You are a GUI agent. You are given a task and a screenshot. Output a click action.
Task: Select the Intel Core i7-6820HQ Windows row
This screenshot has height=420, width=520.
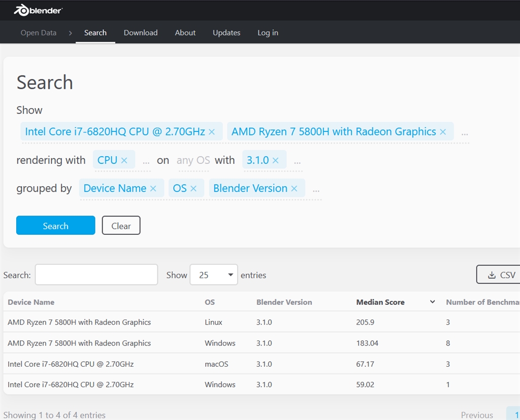[262, 384]
